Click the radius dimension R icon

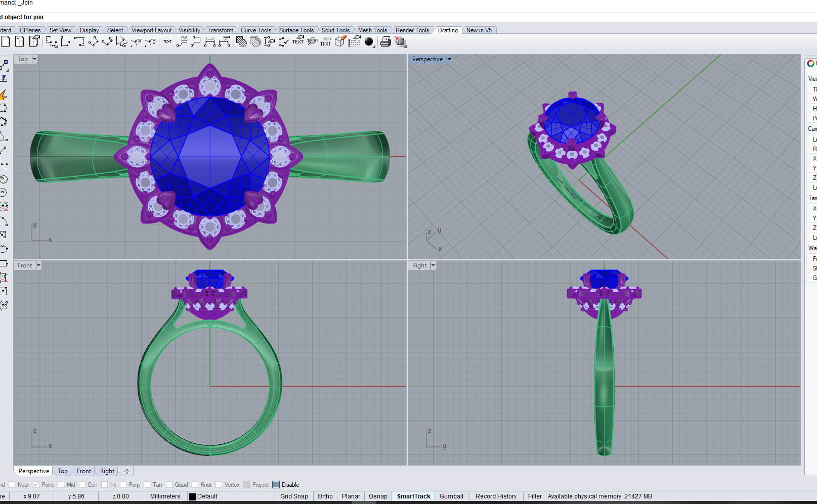click(136, 42)
